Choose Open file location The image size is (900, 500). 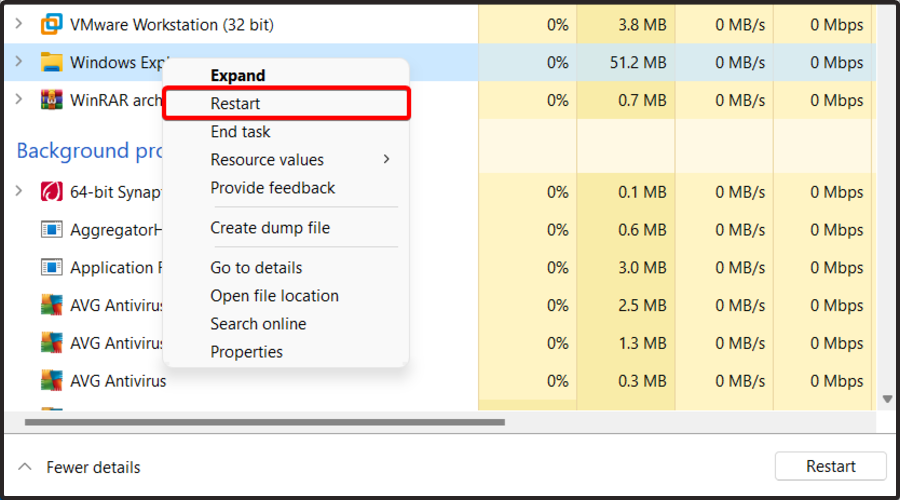click(x=274, y=296)
